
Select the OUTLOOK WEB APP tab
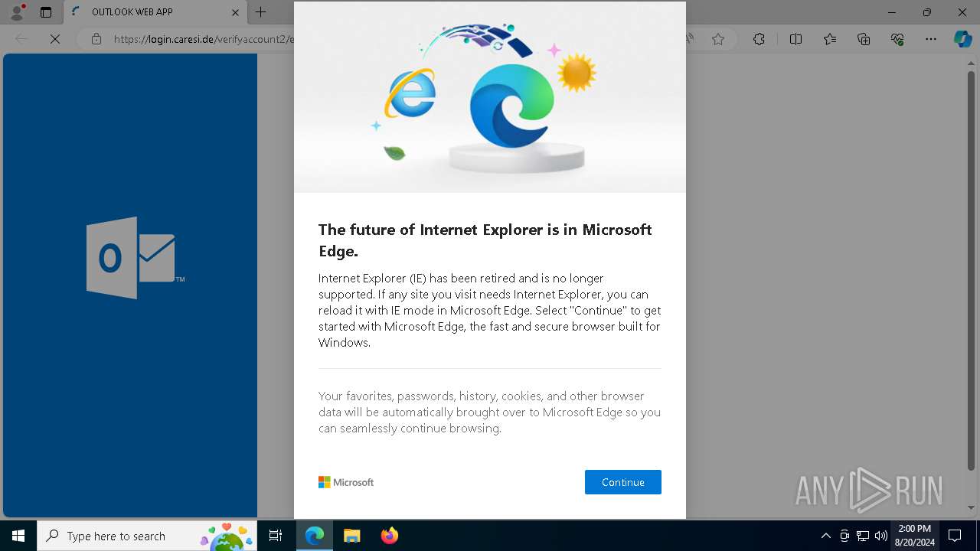153,12
